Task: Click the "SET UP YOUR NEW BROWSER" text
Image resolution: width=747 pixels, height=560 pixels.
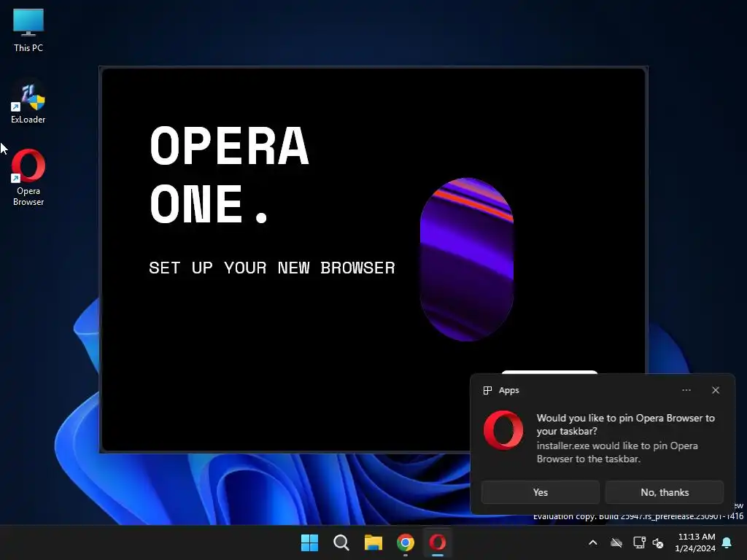Action: [272, 268]
